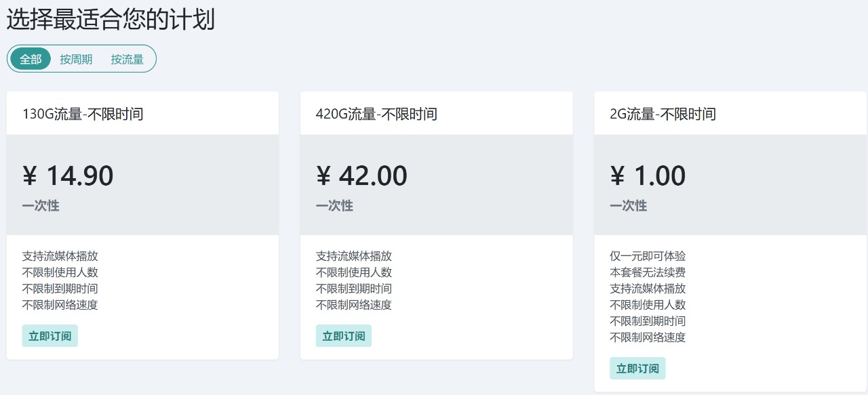
Task: Click 一次性 label under ¥ 42.00
Action: point(334,206)
